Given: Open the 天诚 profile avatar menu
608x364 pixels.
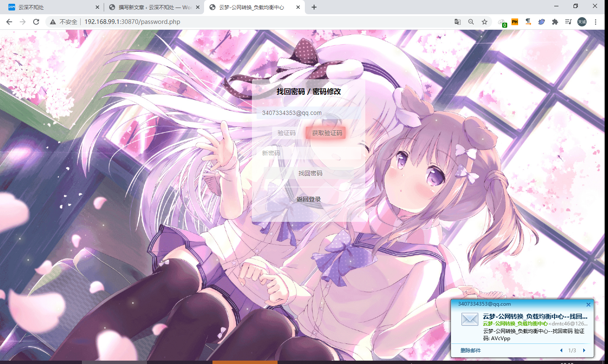Looking at the screenshot, I should click(582, 22).
